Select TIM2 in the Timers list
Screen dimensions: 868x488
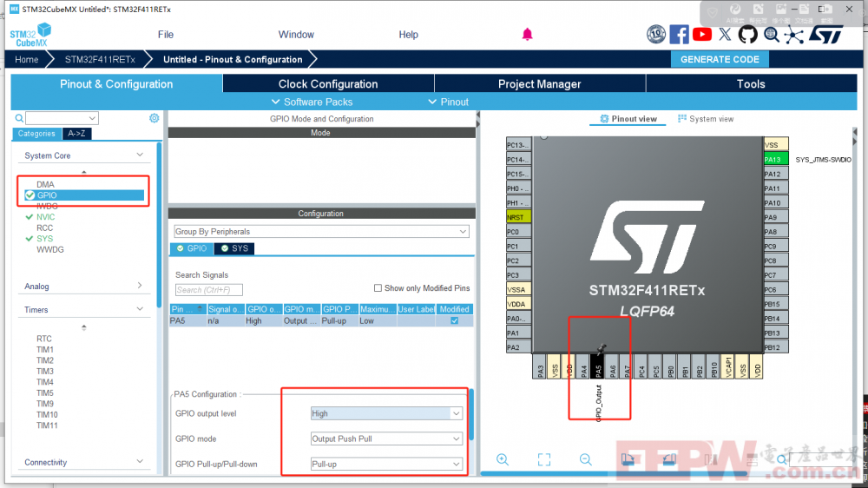click(x=45, y=360)
